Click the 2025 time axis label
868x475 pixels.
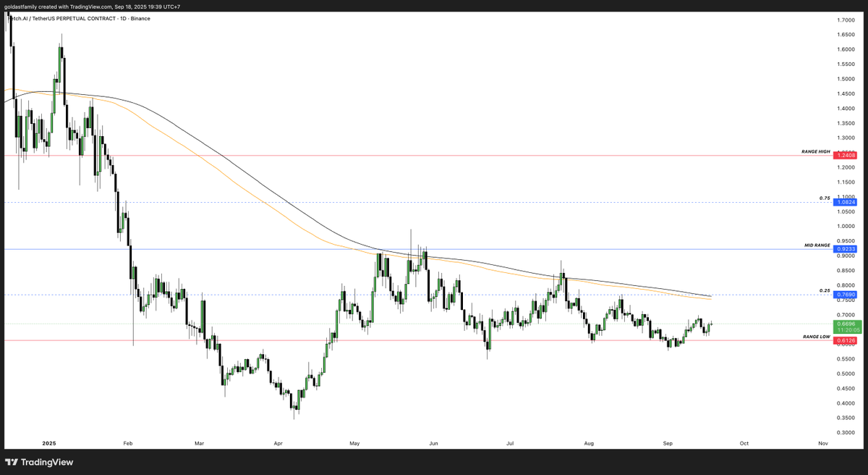point(49,442)
